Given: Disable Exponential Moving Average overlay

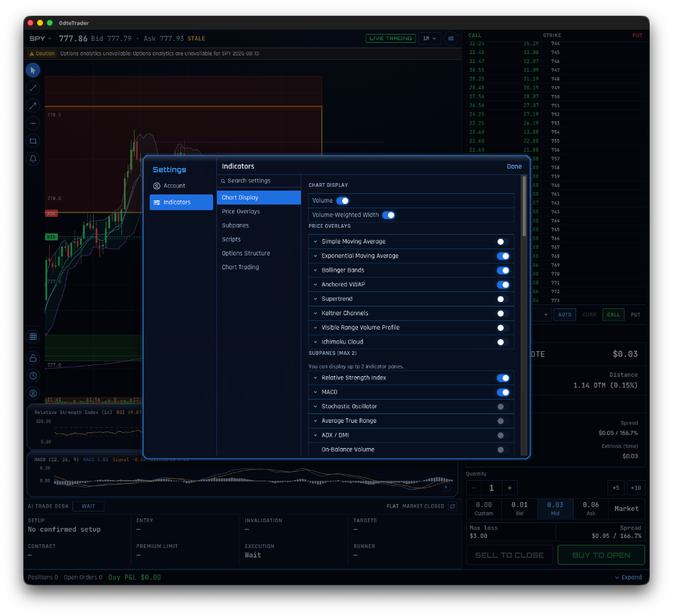Looking at the screenshot, I should point(503,256).
